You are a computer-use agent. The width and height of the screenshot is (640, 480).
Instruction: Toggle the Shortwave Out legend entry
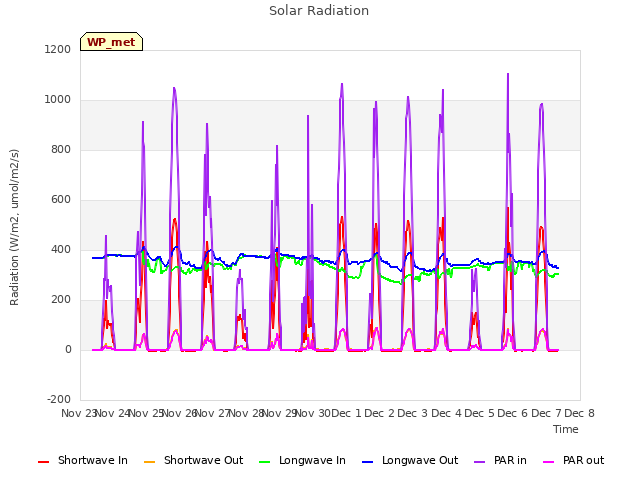pyautogui.click(x=193, y=460)
